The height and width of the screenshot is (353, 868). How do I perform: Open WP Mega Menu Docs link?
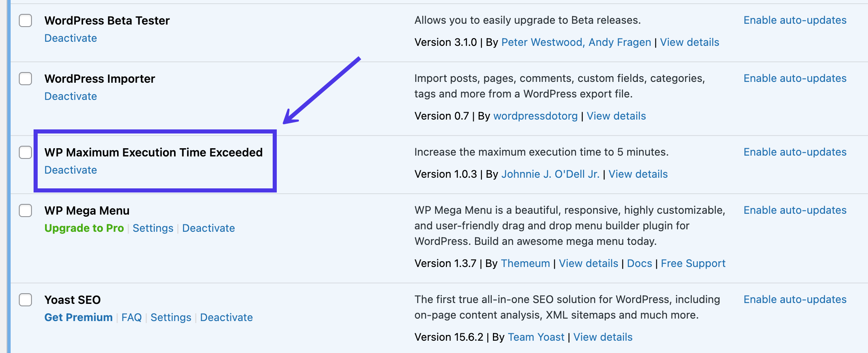[639, 263]
